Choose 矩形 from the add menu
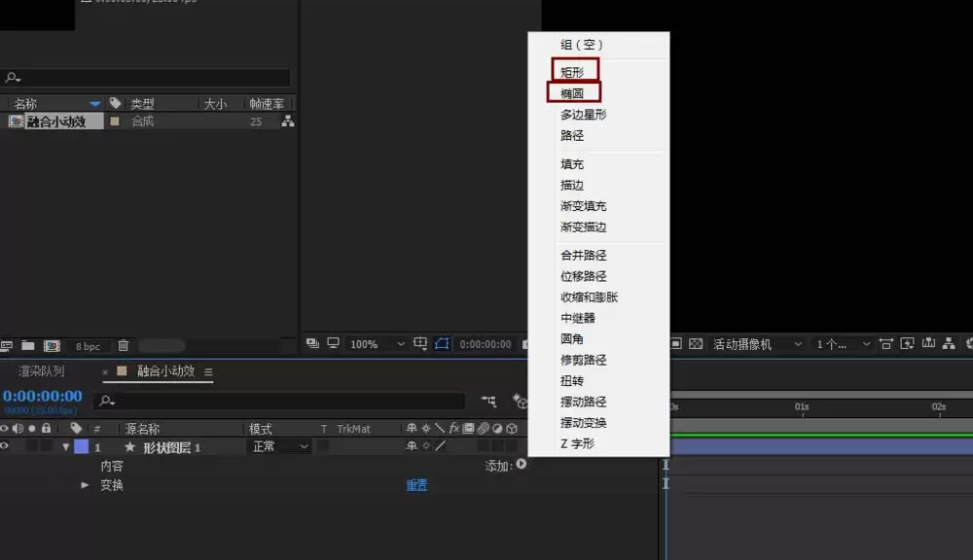Viewport: 973px width, 560px height. click(572, 72)
